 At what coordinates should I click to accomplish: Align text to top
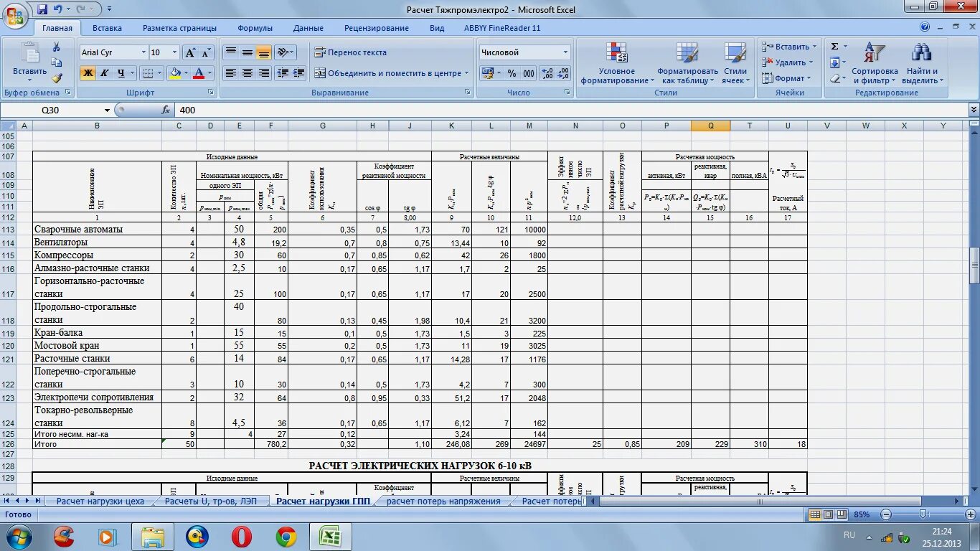click(230, 52)
